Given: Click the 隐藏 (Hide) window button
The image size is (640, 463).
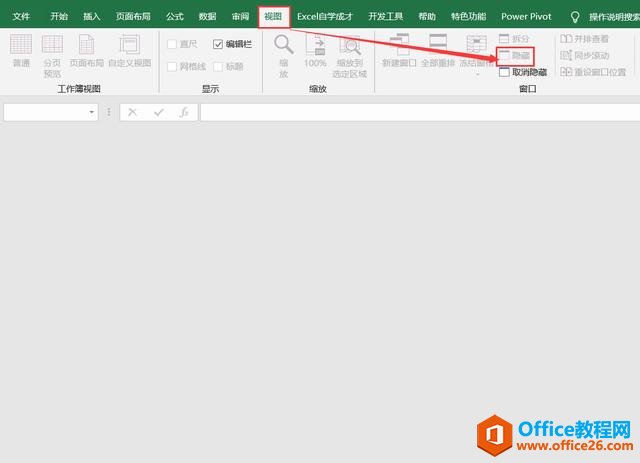Looking at the screenshot, I should tap(515, 56).
